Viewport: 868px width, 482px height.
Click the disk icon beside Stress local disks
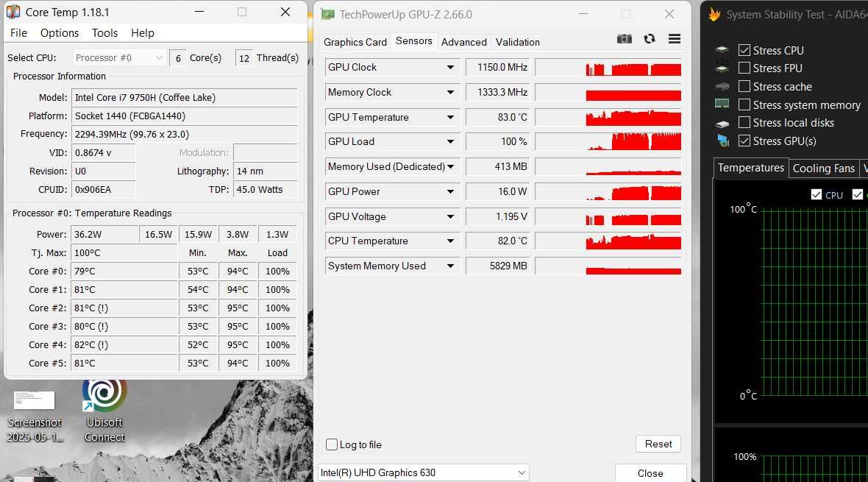[x=722, y=123]
